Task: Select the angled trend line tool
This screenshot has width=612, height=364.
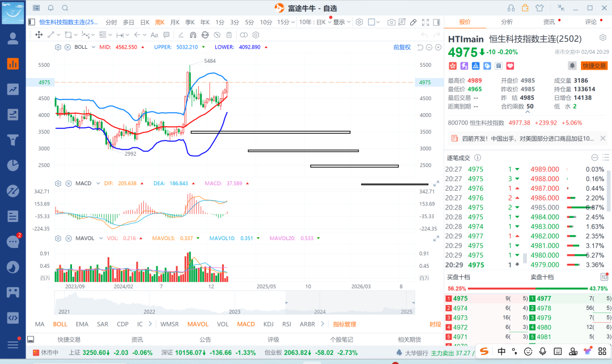Action: (181, 35)
